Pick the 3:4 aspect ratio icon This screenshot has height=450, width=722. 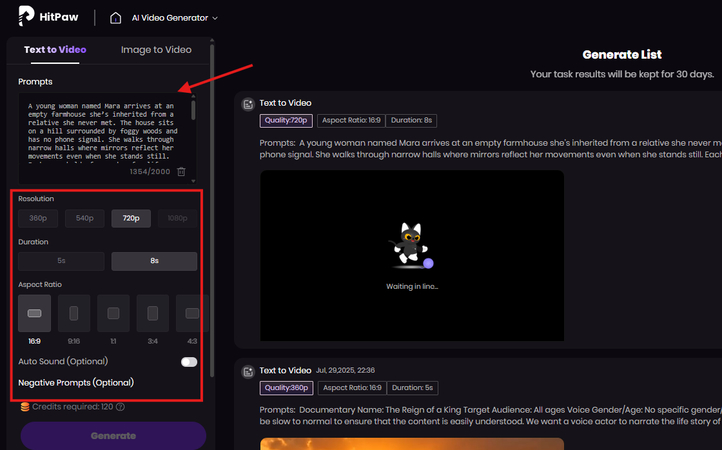(x=152, y=313)
